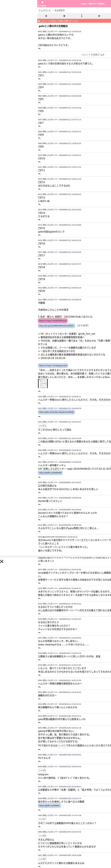Follow >>45 anchor in post 0046
This screenshot has height=868, width=111.
coord(42,770)
